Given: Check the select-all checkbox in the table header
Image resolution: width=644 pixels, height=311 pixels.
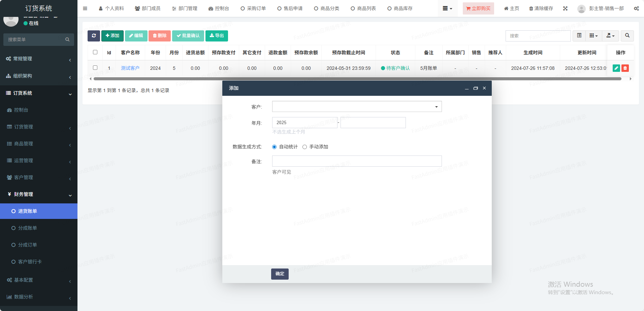Looking at the screenshot, I should pos(95,52).
